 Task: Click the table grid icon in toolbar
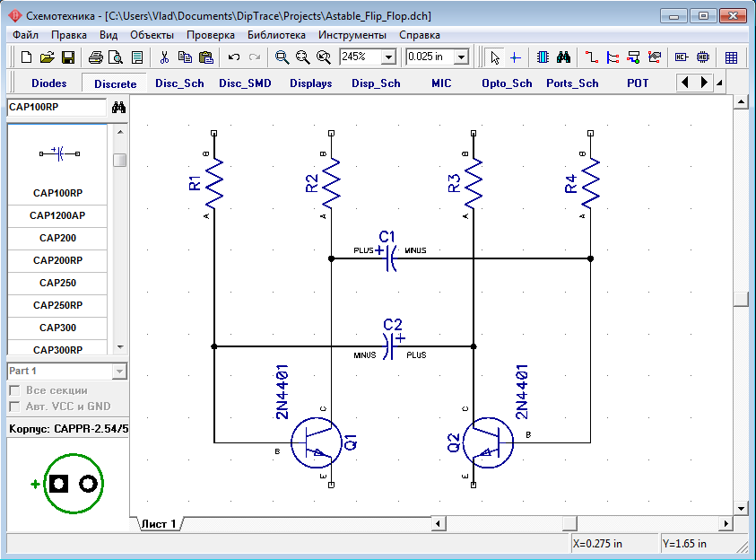coord(731,57)
